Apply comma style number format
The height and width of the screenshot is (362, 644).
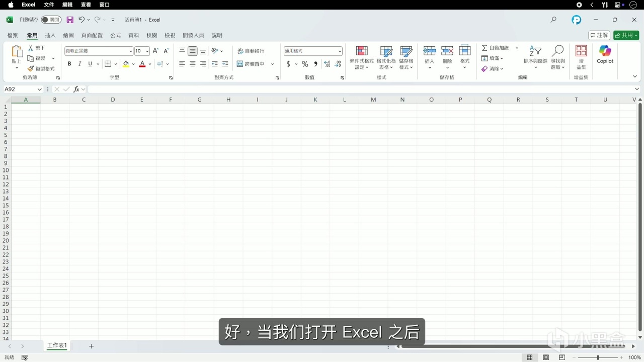click(315, 64)
